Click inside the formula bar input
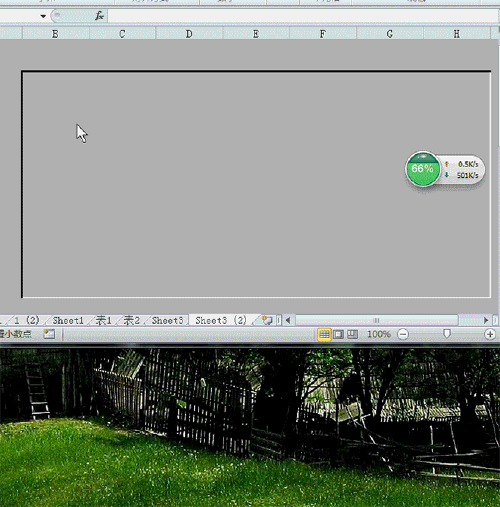The height and width of the screenshot is (507, 500). [x=303, y=16]
